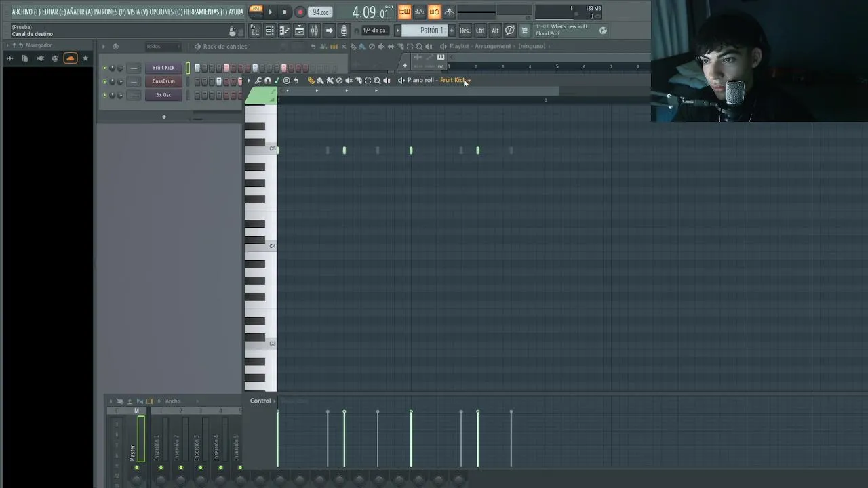Toggle PAT/SONG mode switch
868x488 pixels.
[256, 12]
